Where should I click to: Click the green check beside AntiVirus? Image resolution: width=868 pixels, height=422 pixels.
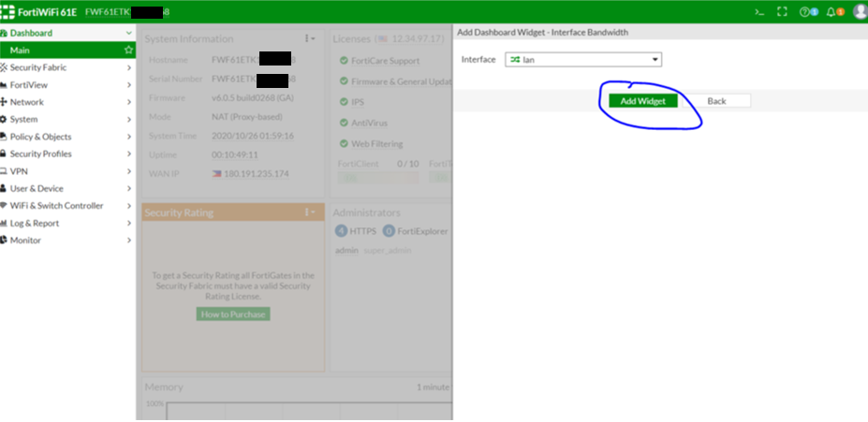[344, 123]
